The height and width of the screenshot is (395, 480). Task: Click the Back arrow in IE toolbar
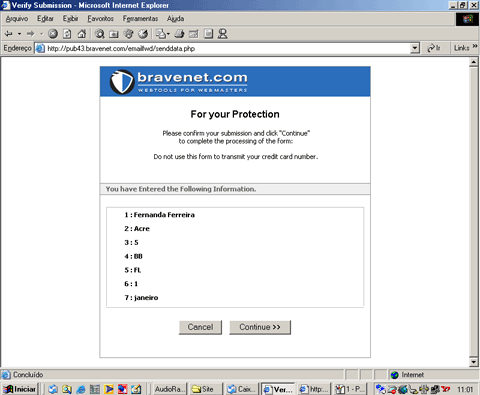coord(8,34)
